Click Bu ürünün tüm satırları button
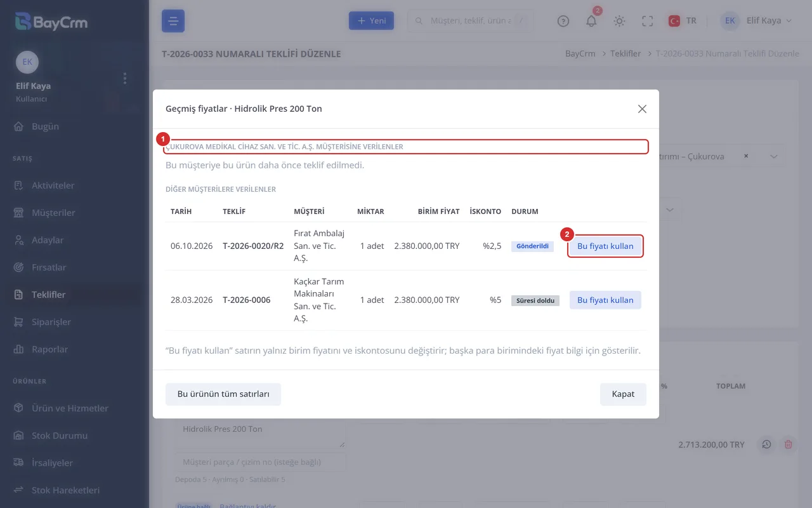Viewport: 812px width, 508px height. click(x=223, y=394)
